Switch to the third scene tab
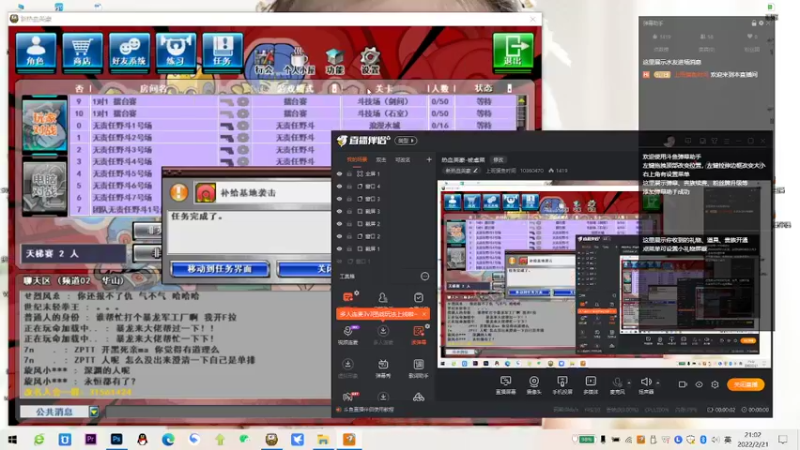800x450 pixels. point(403,160)
